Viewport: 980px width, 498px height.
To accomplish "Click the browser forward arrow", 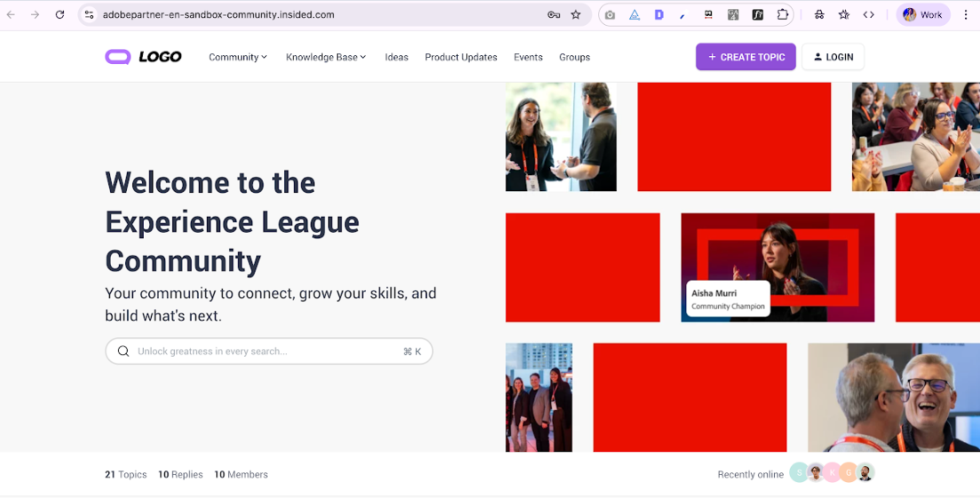I will click(x=35, y=14).
